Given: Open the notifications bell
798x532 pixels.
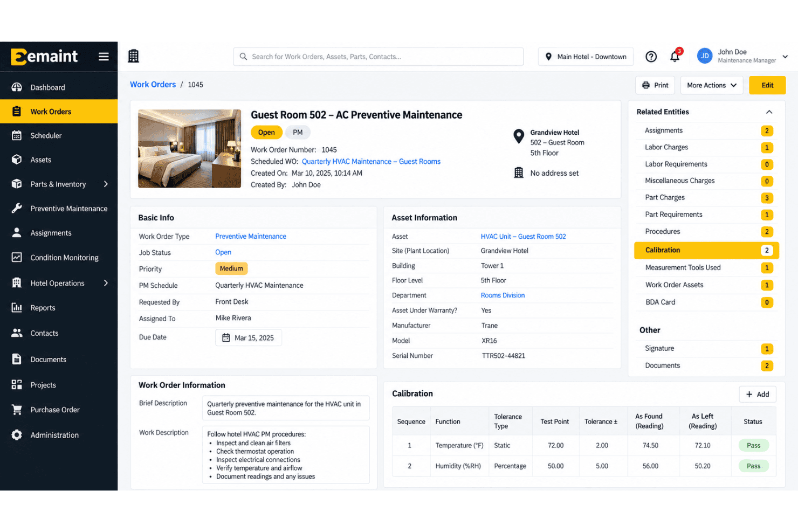Looking at the screenshot, I should pyautogui.click(x=675, y=57).
